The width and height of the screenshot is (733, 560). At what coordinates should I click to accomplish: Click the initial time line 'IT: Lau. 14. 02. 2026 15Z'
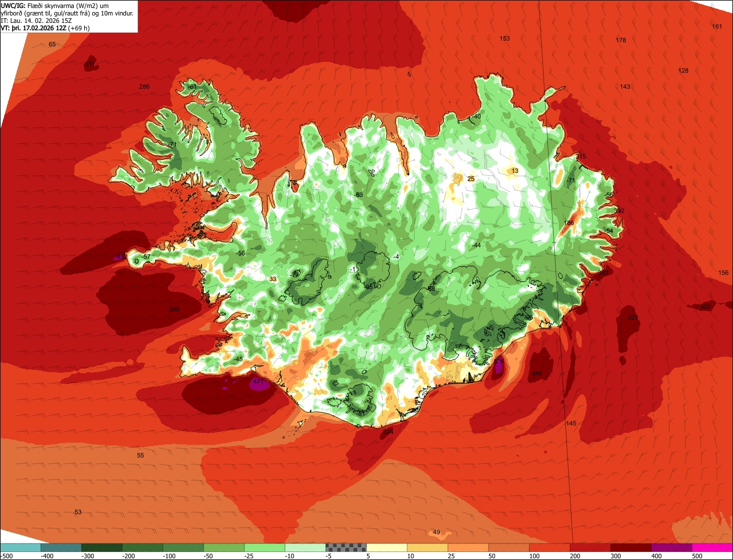[x=37, y=20]
